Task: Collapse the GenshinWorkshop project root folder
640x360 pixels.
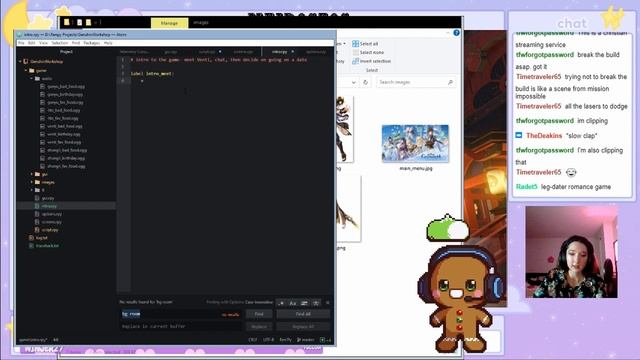Action: coord(20,62)
